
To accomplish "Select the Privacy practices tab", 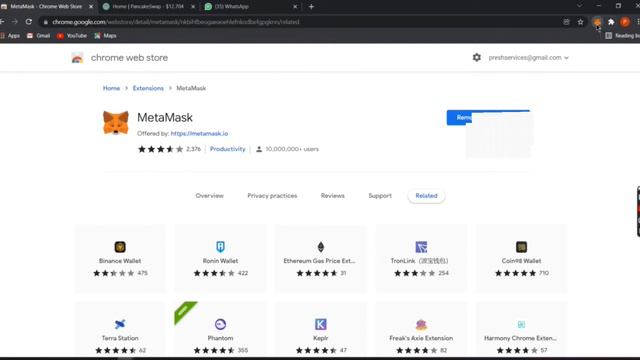I will [272, 196].
